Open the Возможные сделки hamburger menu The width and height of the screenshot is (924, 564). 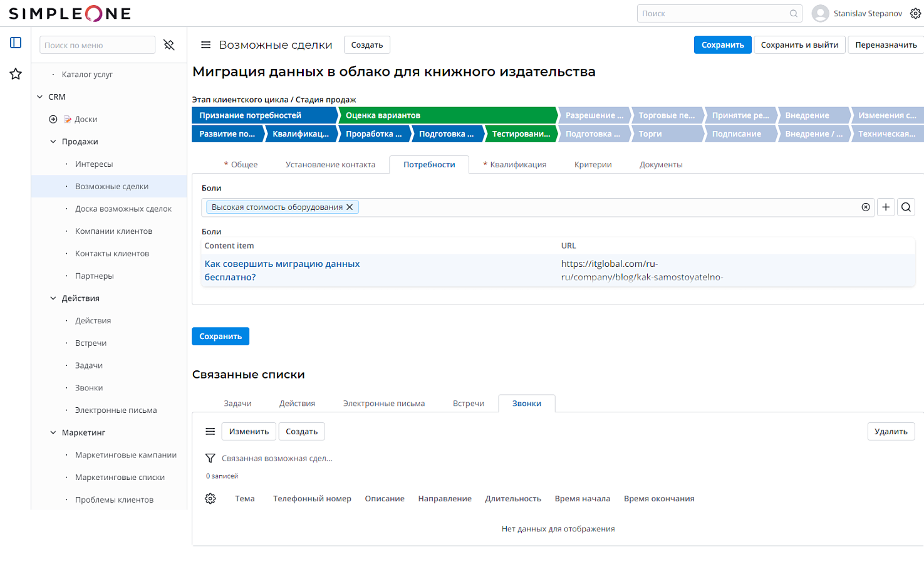click(205, 45)
